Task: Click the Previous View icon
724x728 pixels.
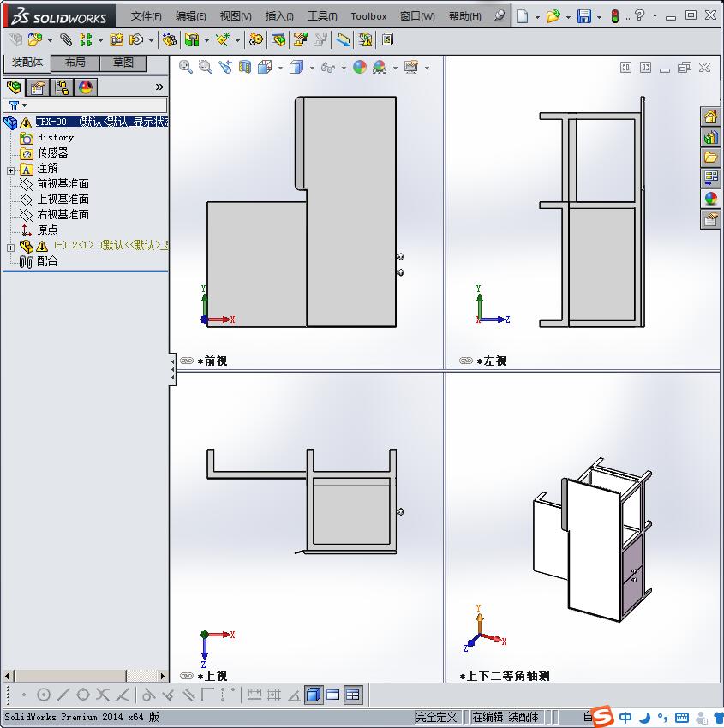Action: [225, 68]
